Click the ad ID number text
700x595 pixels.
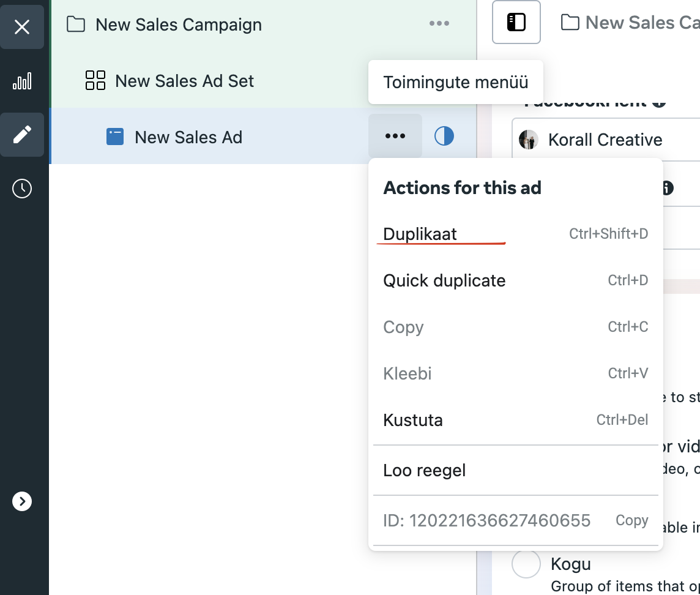pos(499,520)
